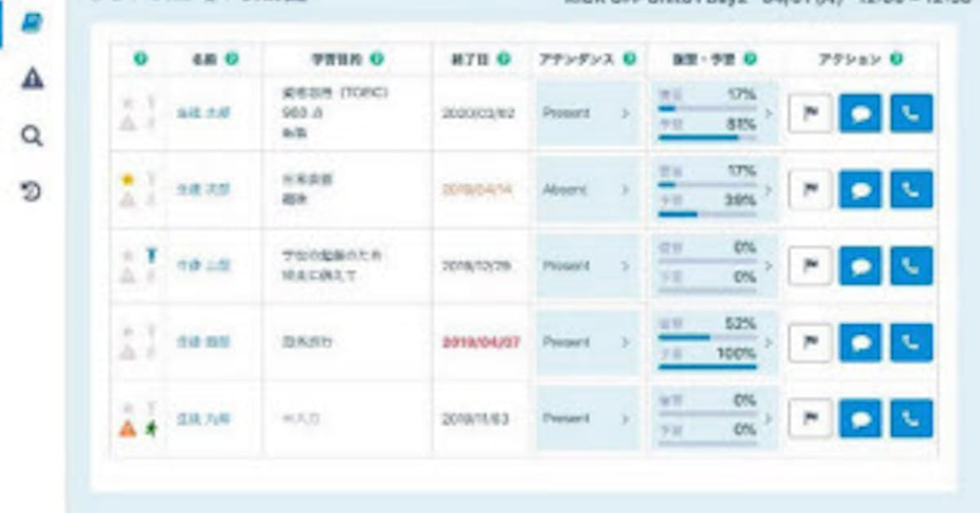Toggle the orange warning triangle in the last row
The width and height of the screenshot is (980, 513).
pos(127,428)
